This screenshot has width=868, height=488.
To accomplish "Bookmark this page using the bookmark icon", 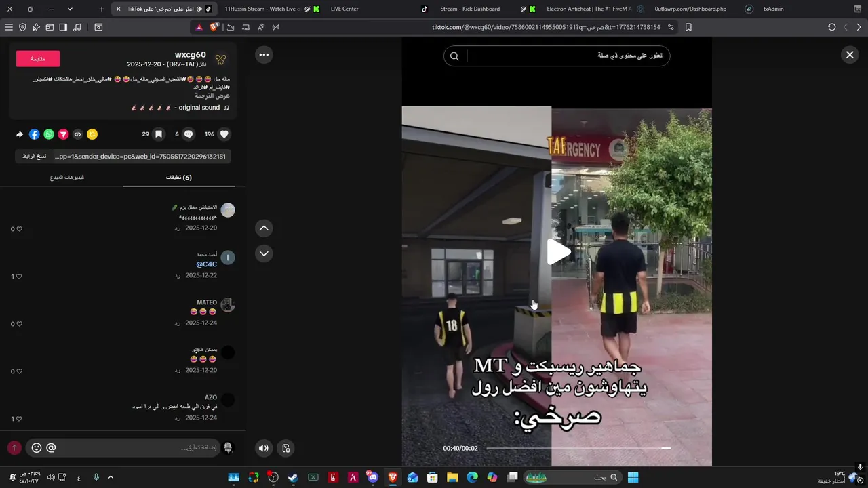I will tap(688, 27).
